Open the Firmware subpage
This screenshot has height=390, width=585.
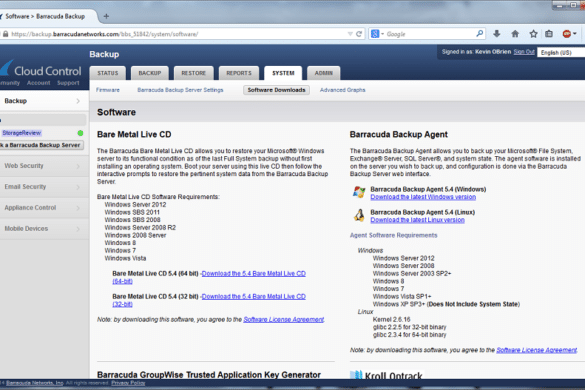pyautogui.click(x=108, y=90)
